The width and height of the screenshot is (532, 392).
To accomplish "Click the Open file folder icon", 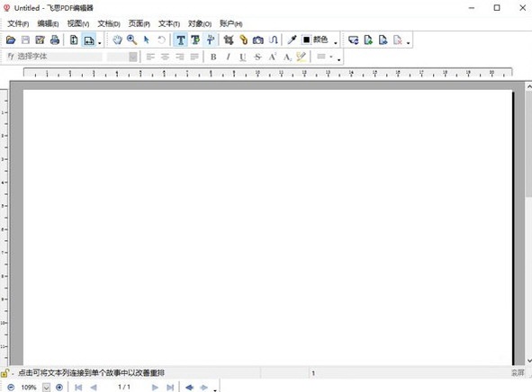I will [x=11, y=40].
